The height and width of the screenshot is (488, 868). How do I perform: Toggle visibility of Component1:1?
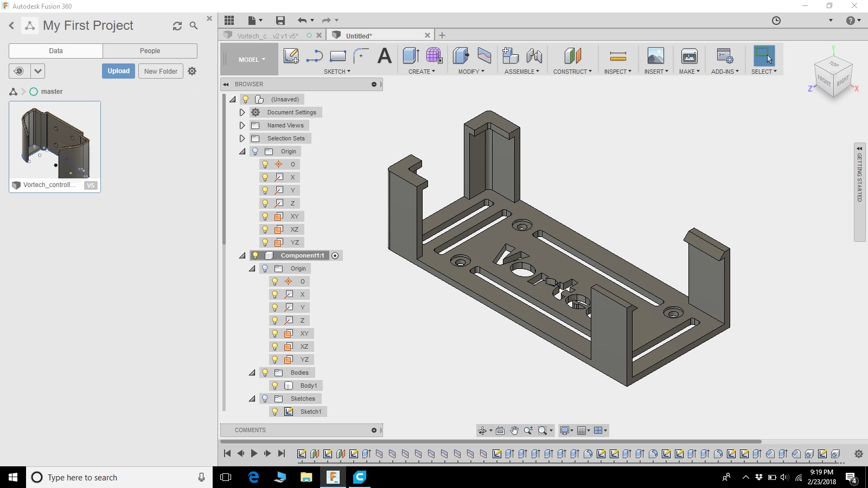(256, 255)
